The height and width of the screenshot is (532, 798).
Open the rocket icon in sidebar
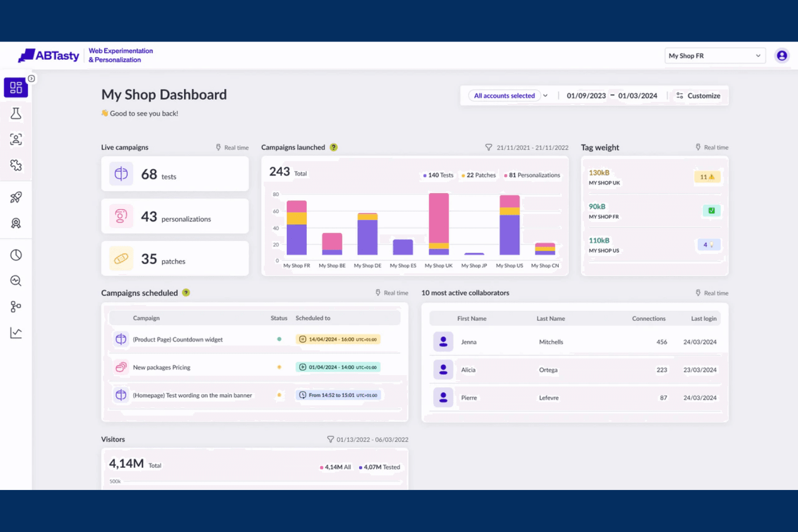pyautogui.click(x=16, y=197)
